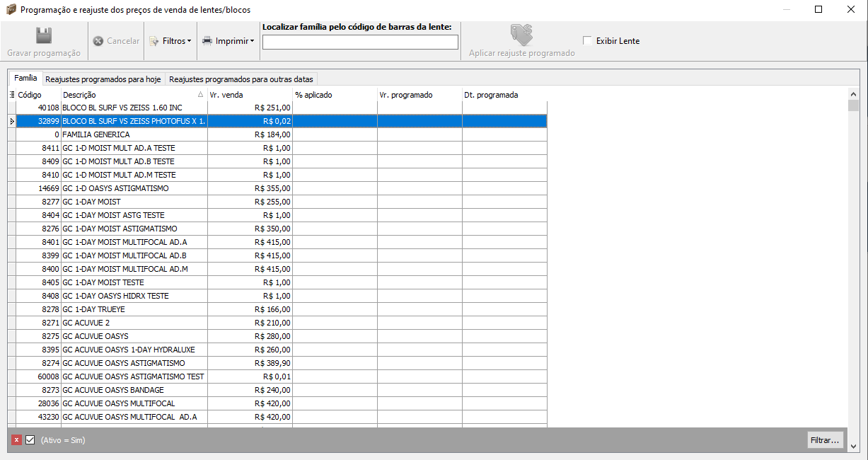The width and height of the screenshot is (868, 460).
Task: Click the row indicator arrow of selected row
Action: (x=12, y=122)
